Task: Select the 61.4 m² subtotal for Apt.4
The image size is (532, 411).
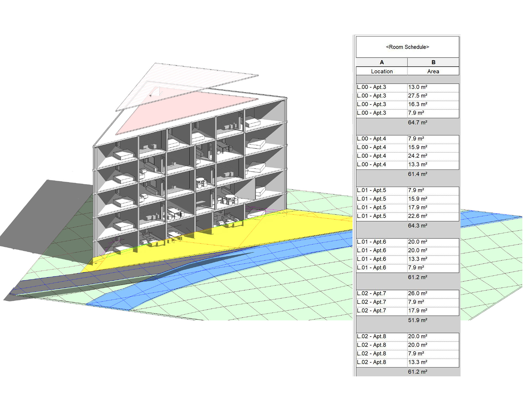Action: [x=418, y=174]
